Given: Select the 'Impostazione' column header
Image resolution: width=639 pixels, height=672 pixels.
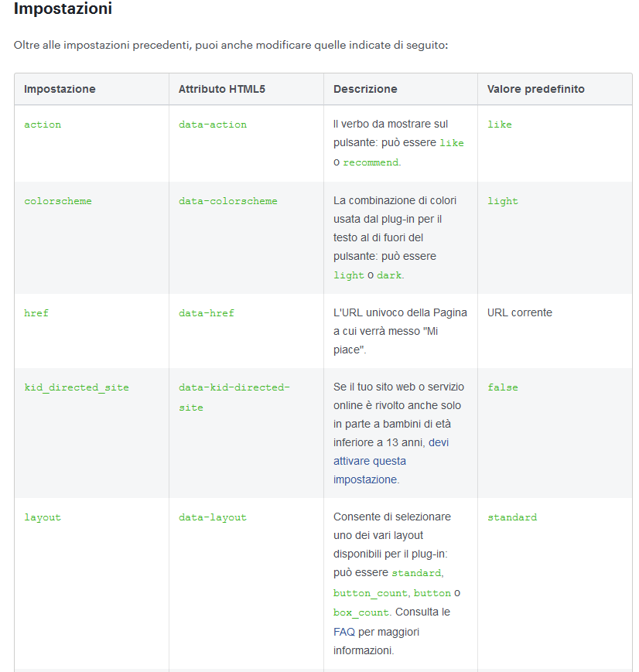Looking at the screenshot, I should pos(60,89).
